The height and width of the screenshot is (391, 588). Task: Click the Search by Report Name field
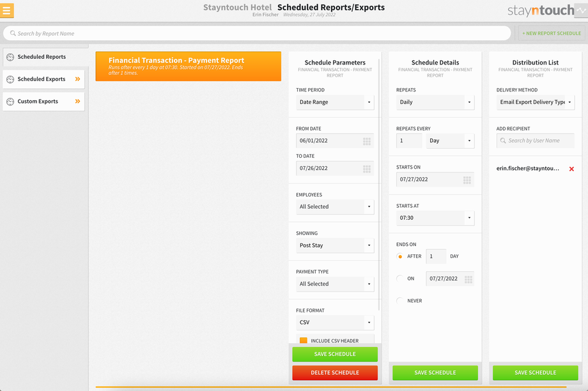coord(257,33)
